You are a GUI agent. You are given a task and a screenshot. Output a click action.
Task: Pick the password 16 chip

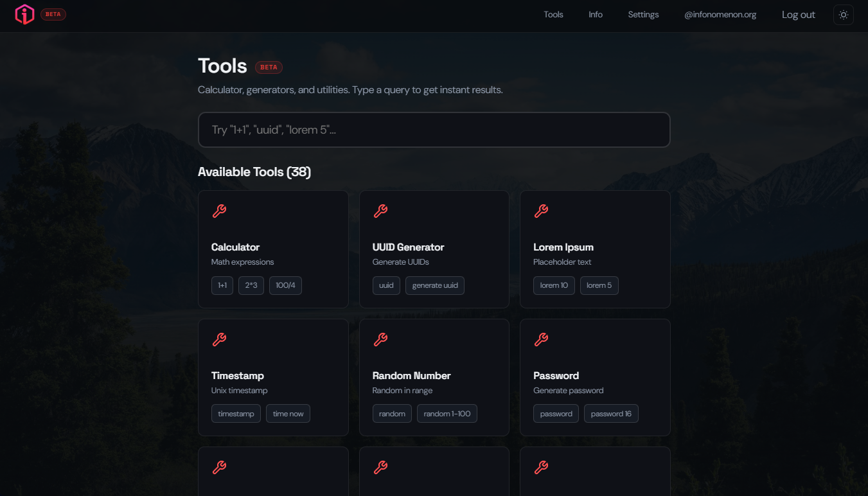(x=611, y=414)
